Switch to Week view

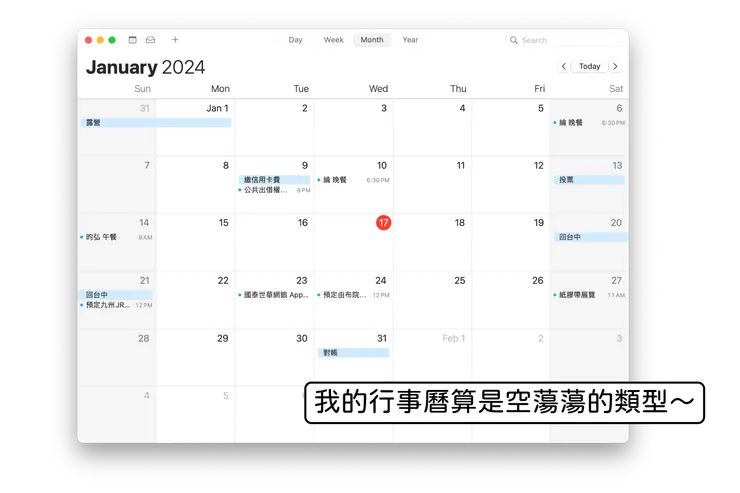point(334,40)
